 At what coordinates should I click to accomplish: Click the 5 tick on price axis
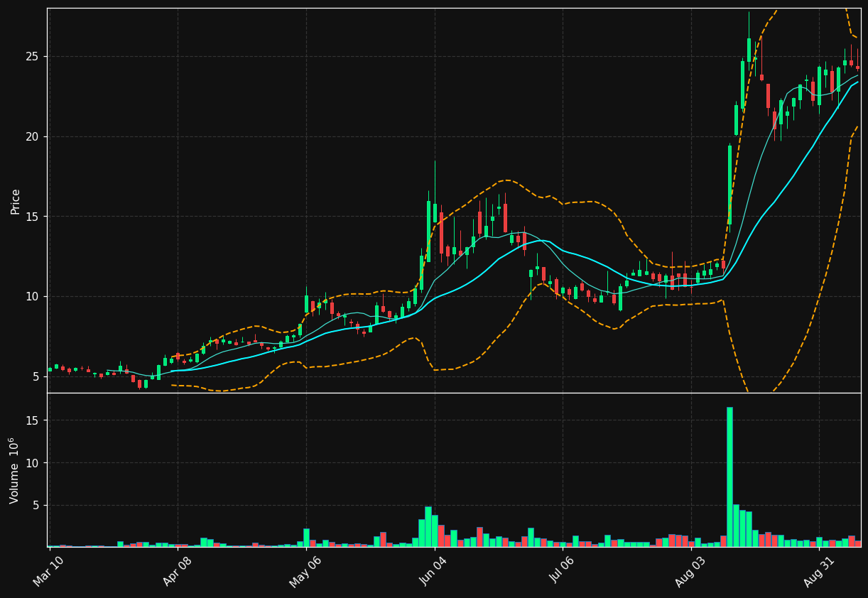tap(38, 376)
